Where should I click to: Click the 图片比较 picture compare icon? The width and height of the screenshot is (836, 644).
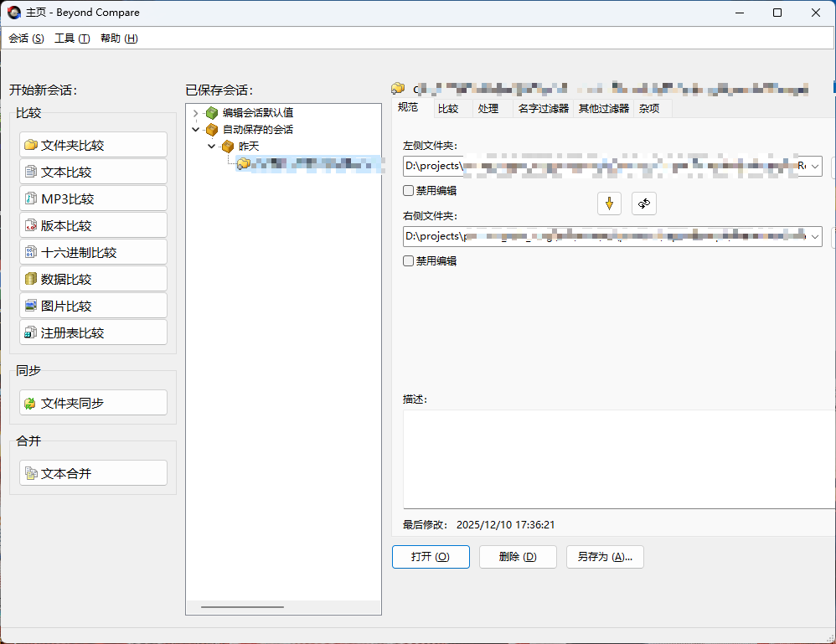click(31, 306)
